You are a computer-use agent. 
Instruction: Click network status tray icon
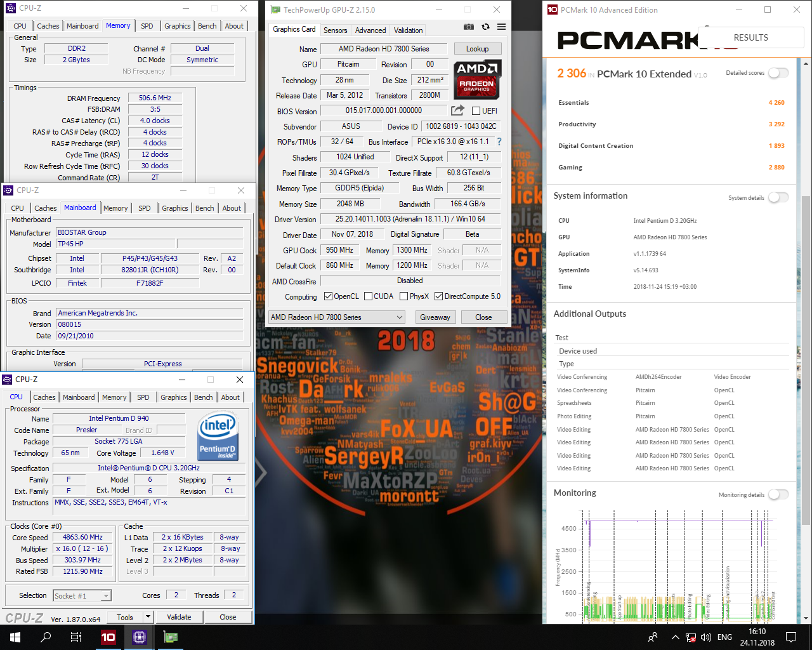click(x=691, y=637)
